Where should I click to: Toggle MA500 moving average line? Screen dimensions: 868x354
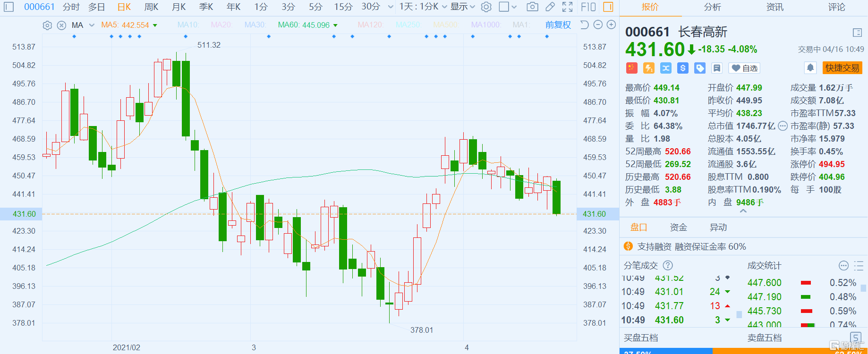[x=445, y=25]
